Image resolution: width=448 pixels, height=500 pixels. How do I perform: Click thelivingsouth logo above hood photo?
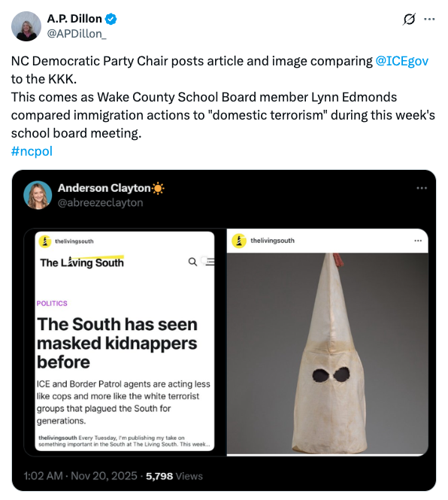coord(239,241)
